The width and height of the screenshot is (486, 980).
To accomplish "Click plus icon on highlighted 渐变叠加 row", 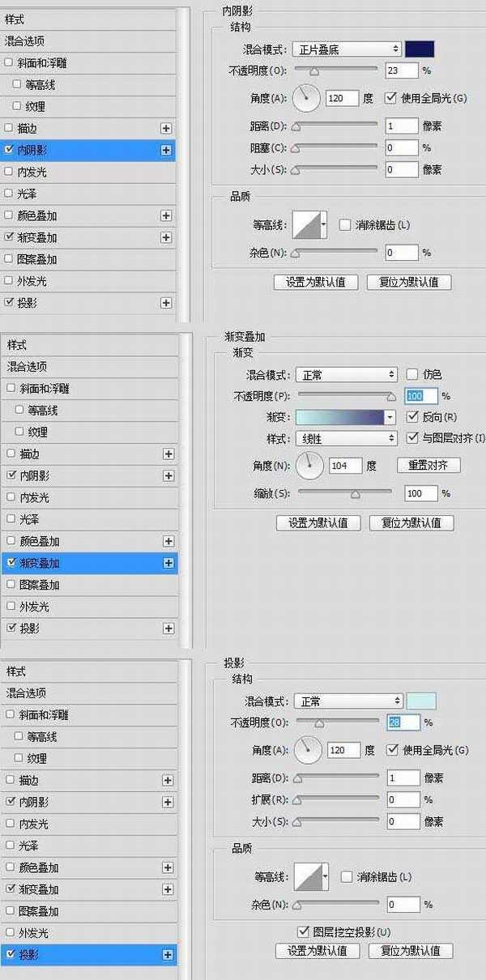I will click(168, 563).
